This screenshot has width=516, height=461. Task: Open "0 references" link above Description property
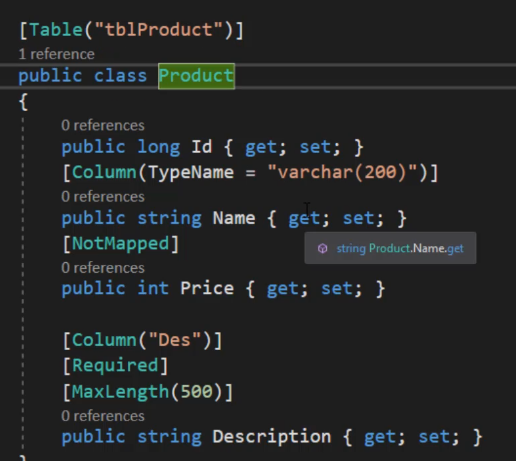tap(103, 416)
